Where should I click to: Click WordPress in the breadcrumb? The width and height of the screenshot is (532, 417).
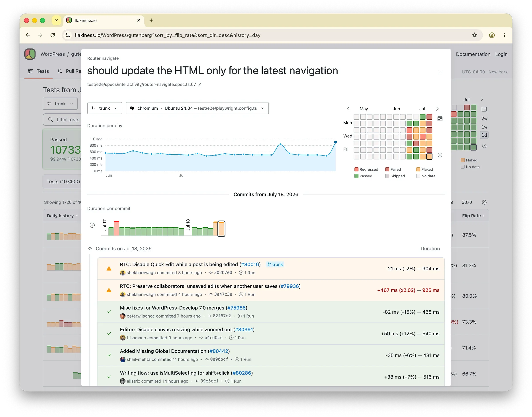(x=53, y=54)
